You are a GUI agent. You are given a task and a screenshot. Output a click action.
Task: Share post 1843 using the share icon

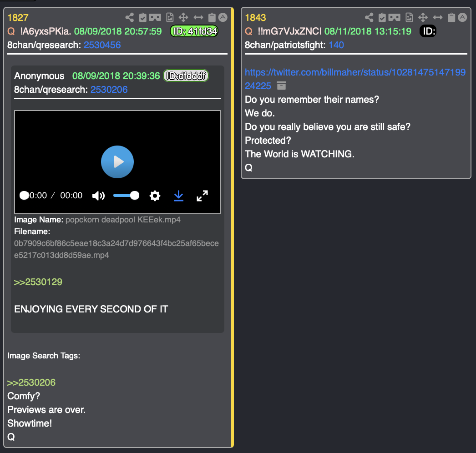click(x=369, y=18)
